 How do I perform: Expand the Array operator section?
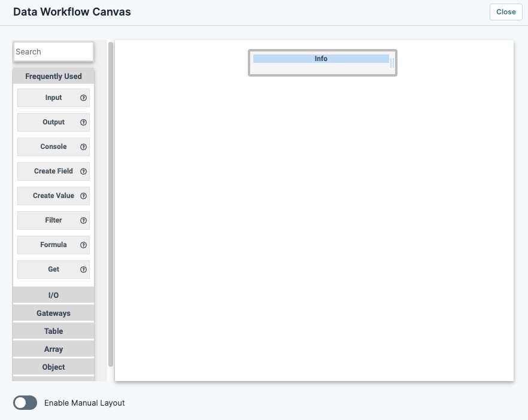pos(53,349)
